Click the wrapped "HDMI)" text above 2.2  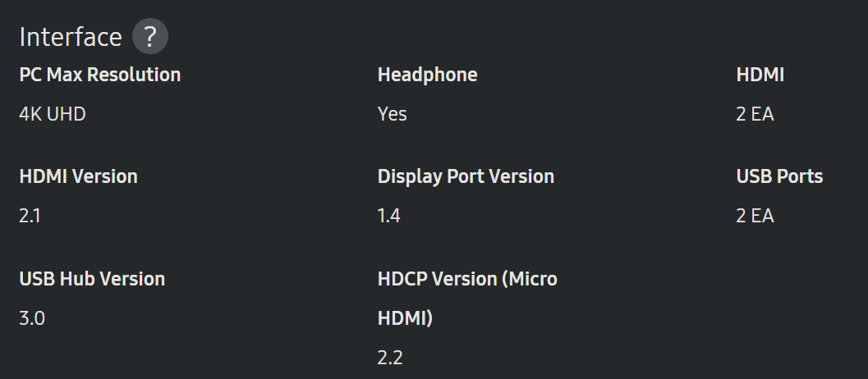coord(405,317)
